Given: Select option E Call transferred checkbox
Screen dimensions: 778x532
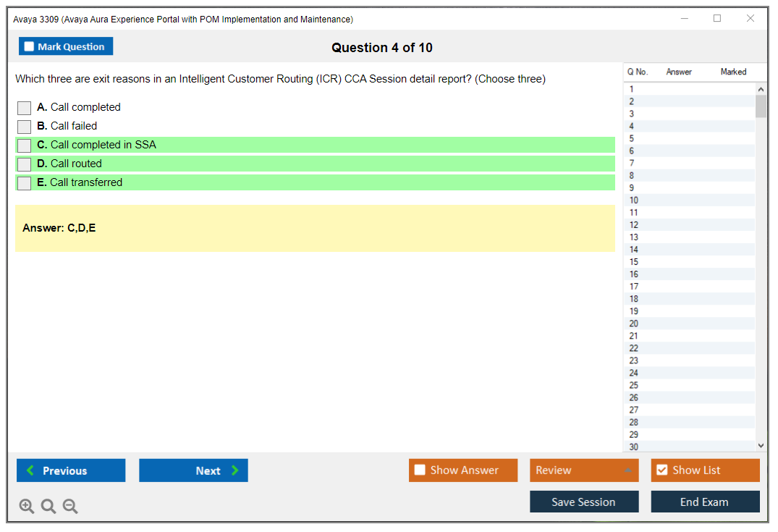Looking at the screenshot, I should 24,183.
